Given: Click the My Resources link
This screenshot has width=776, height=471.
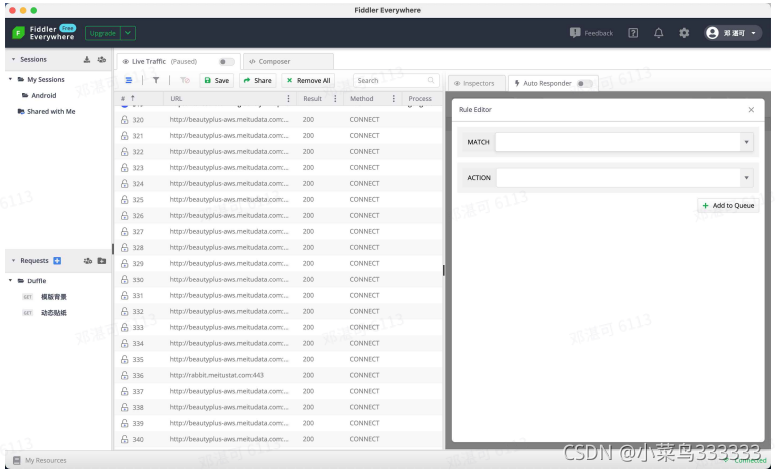Looking at the screenshot, I should click(x=46, y=461).
